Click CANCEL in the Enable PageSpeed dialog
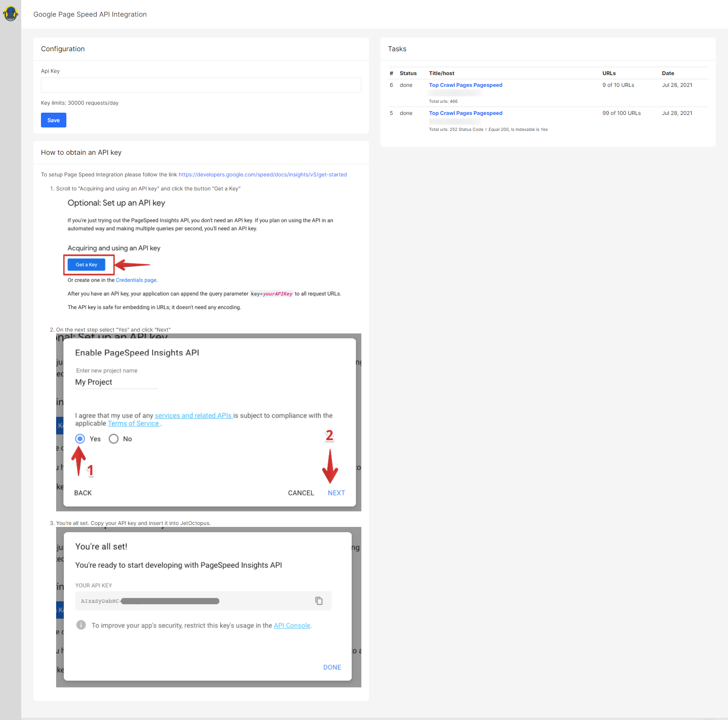 tap(301, 493)
